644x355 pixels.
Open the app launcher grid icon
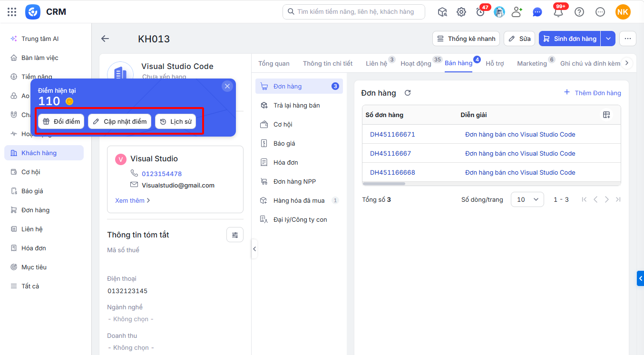[12, 12]
